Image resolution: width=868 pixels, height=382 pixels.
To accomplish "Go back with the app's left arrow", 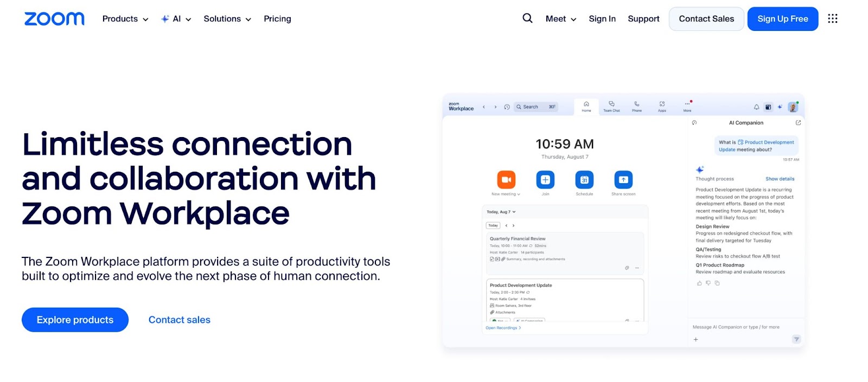I will 484,107.
